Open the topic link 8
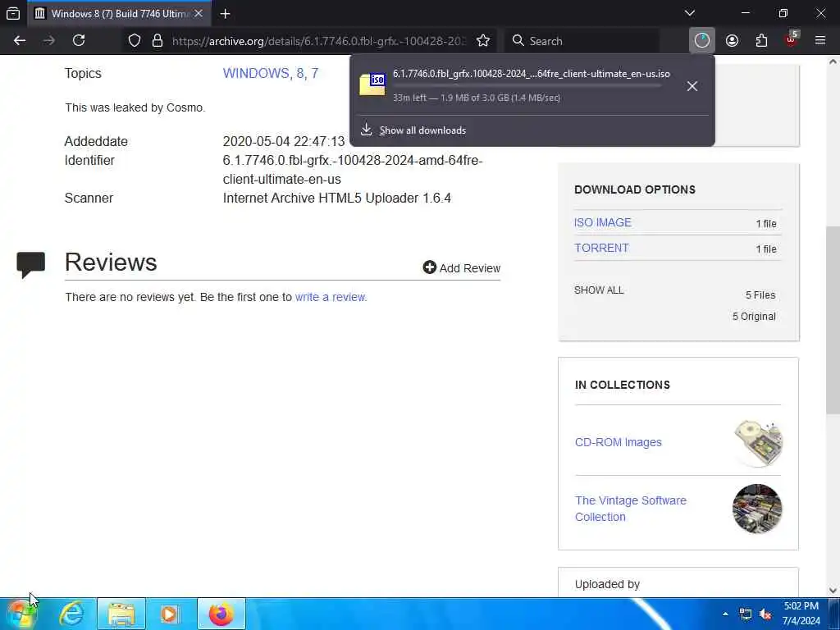Viewport: 840px width, 630px height. 300,73
